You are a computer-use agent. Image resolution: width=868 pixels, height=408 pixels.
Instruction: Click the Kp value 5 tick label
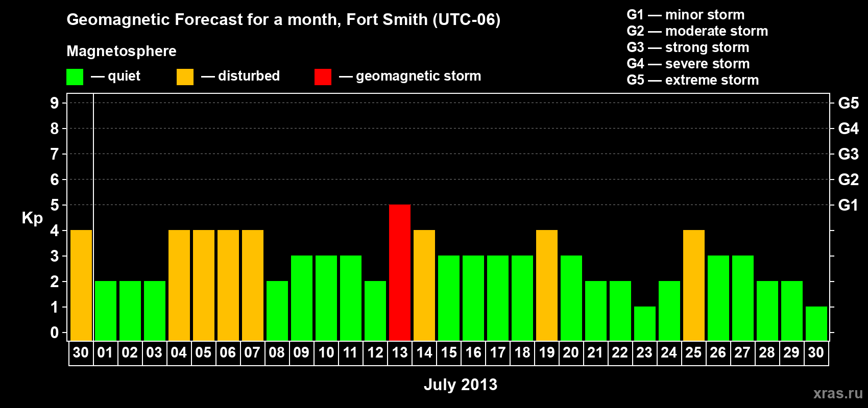(55, 205)
